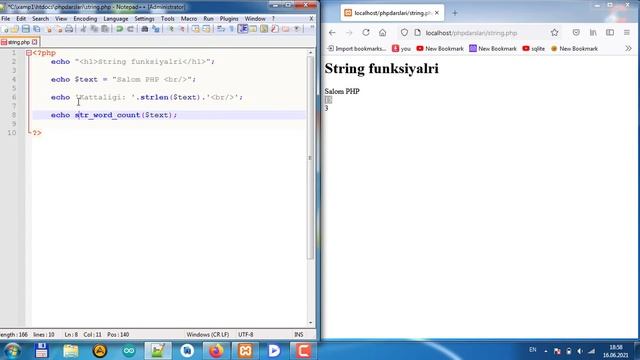
Task: Click the strlen function on line 6
Action: (x=154, y=97)
